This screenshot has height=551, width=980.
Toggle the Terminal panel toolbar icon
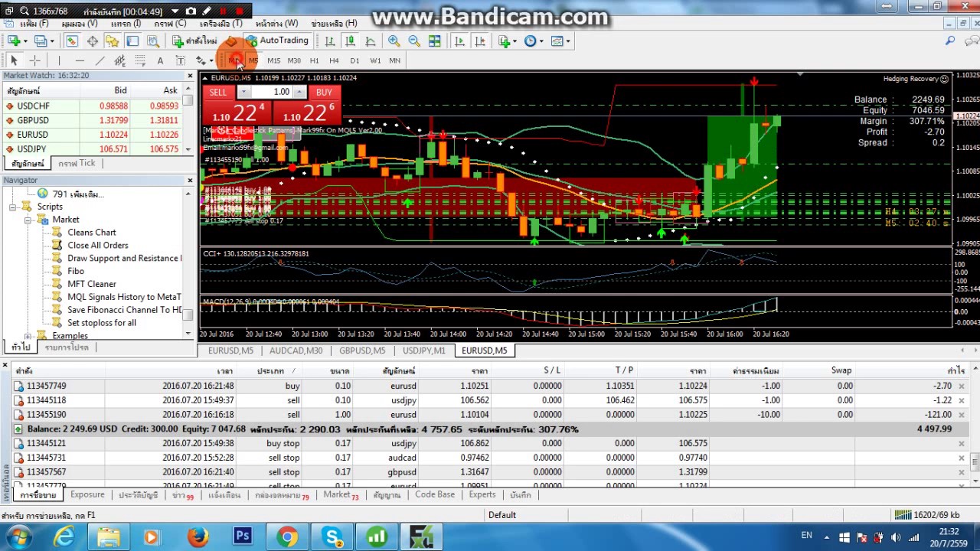tap(132, 41)
